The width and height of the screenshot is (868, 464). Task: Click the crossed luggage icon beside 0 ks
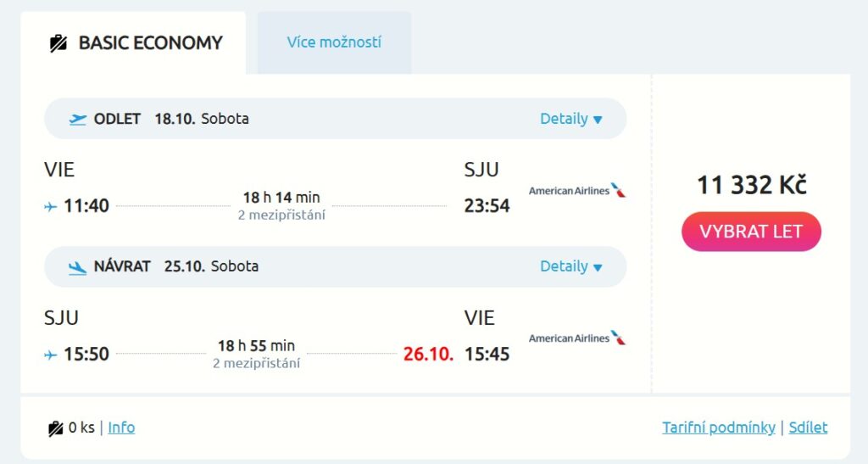click(56, 428)
